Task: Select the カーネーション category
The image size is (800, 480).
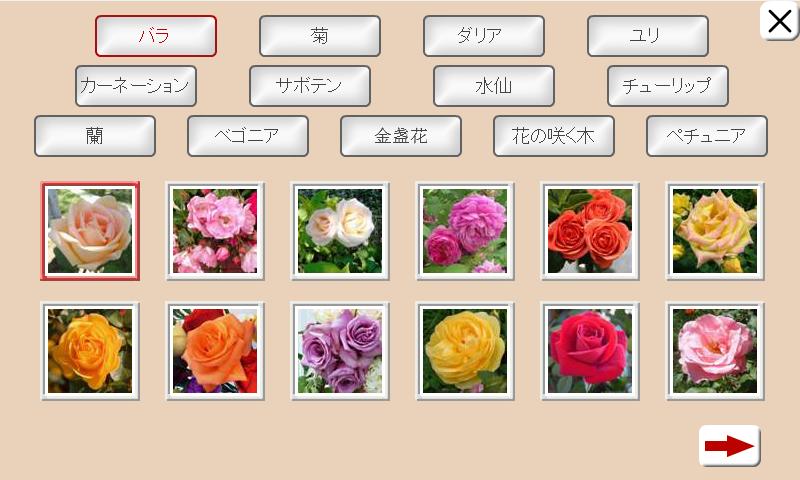Action: tap(136, 86)
